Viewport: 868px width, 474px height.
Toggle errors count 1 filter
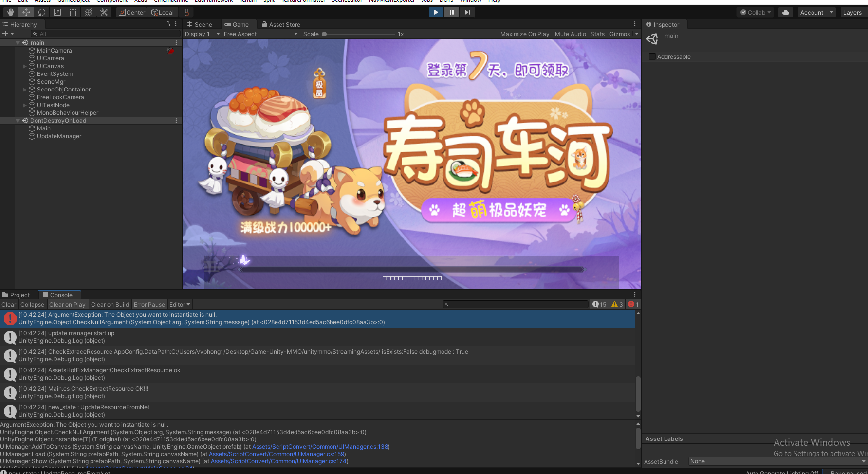click(x=633, y=304)
